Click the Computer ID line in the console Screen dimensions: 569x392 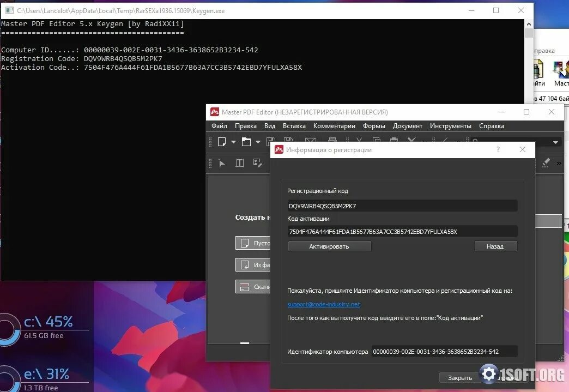130,50
